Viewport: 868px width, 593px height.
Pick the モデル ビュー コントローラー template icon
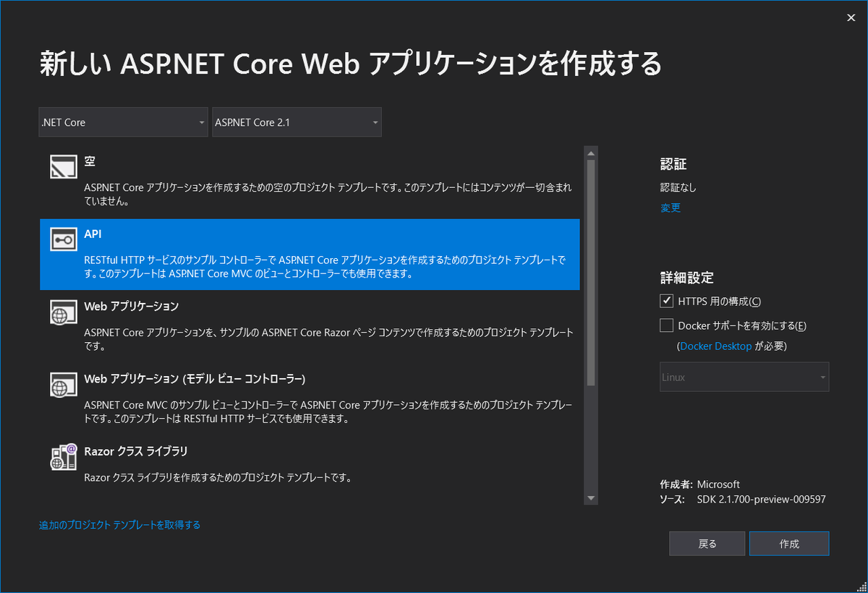point(64,384)
